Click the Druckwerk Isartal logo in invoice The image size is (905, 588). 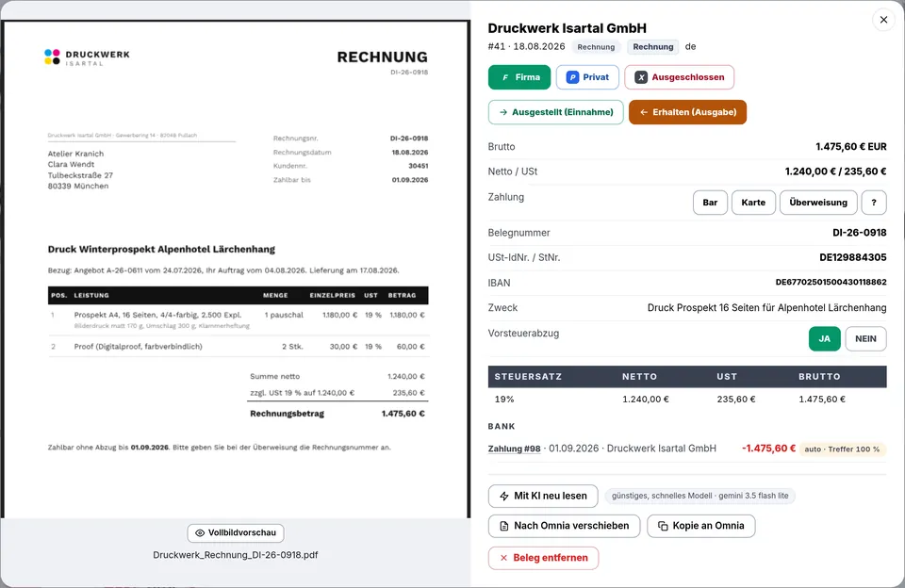pos(87,57)
